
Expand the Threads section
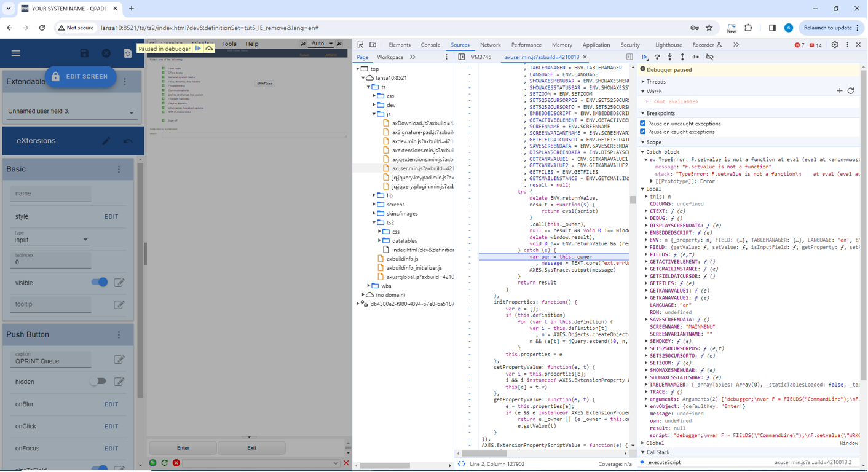[656, 81]
